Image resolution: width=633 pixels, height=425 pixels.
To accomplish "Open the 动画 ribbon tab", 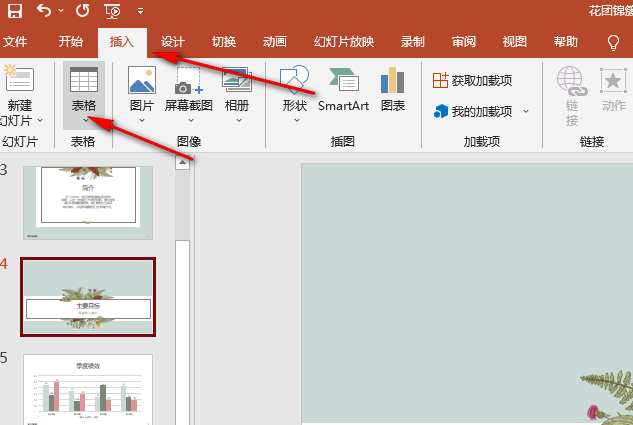I will click(x=274, y=42).
